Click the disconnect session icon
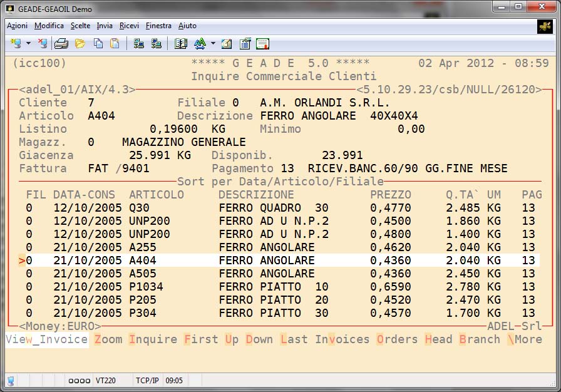The width and height of the screenshot is (561, 392). coord(42,44)
